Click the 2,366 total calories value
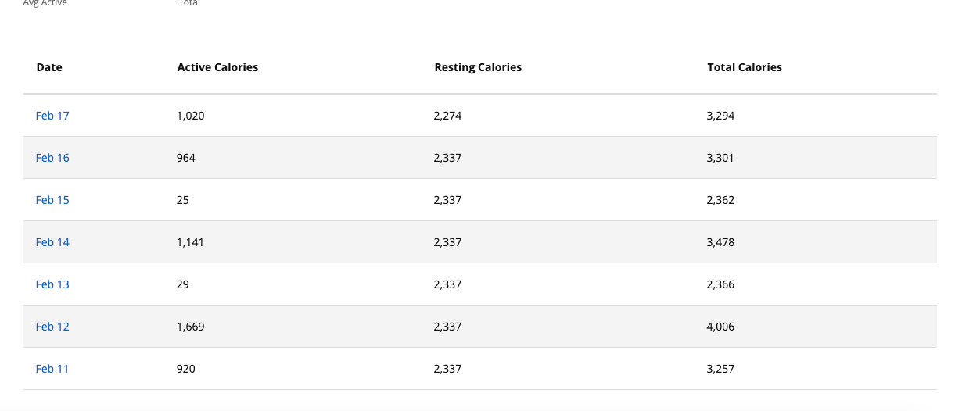Viewport: 980px width, 411px height. click(720, 284)
